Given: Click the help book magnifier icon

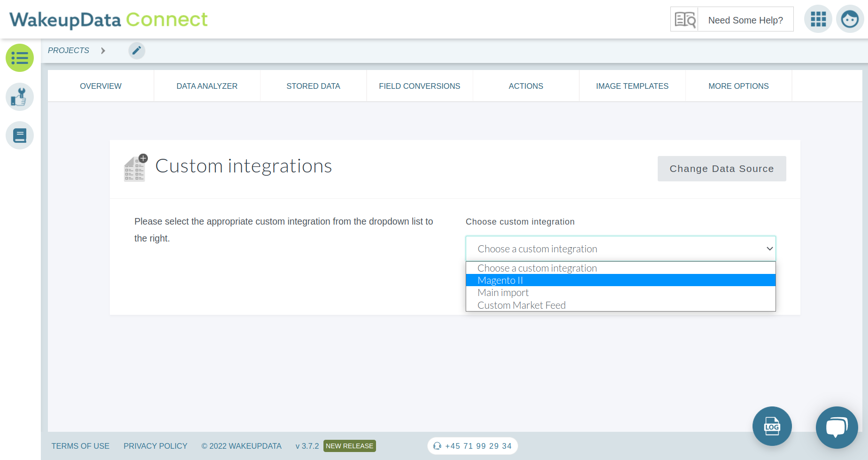Looking at the screenshot, I should click(x=684, y=19).
